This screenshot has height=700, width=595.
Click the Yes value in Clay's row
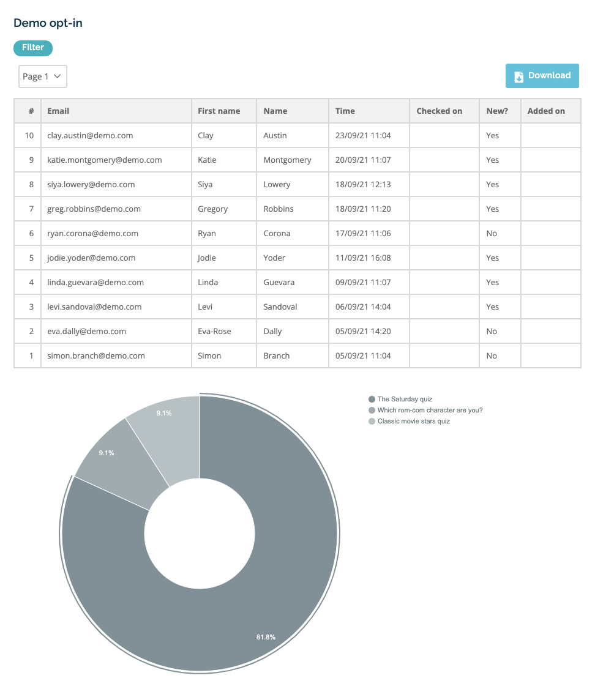[492, 135]
